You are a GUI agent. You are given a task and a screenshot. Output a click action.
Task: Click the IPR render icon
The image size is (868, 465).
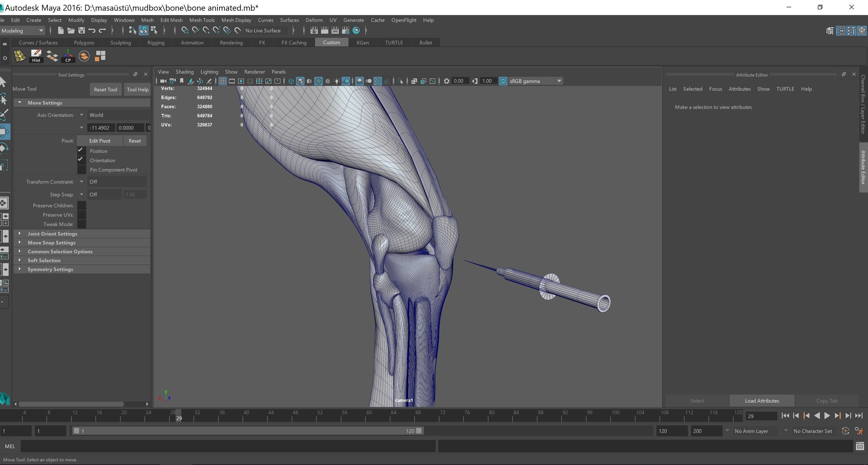pos(335,31)
